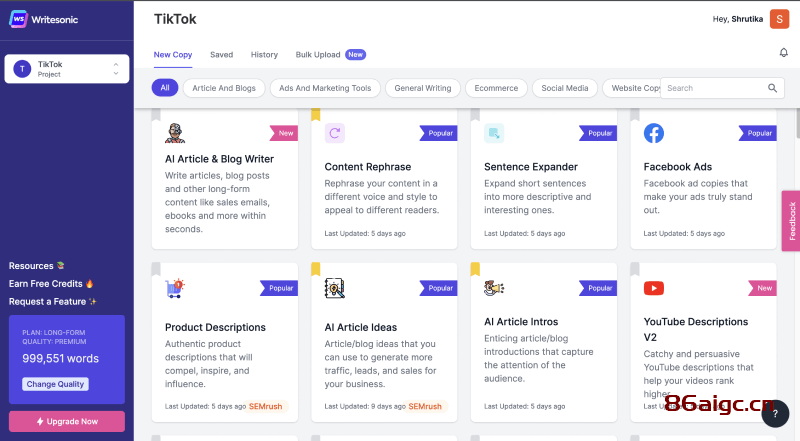Click the Product Descriptions cart icon
This screenshot has width=800, height=441.
(x=175, y=288)
